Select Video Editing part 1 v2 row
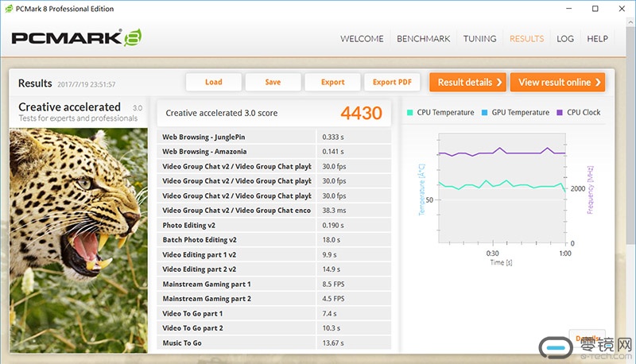 [x=273, y=254]
